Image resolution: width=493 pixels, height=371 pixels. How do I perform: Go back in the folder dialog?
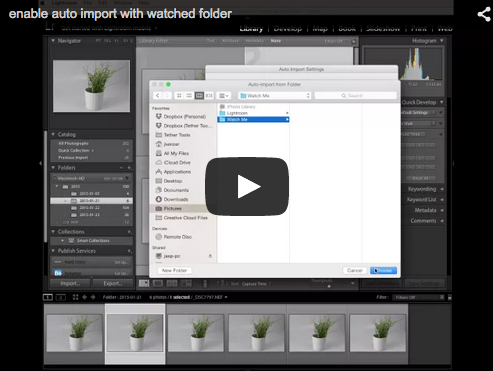(158, 96)
